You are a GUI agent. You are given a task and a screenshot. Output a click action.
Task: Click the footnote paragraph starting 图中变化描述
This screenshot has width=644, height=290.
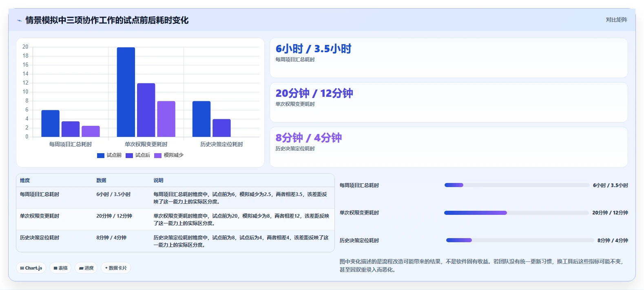coord(482,265)
